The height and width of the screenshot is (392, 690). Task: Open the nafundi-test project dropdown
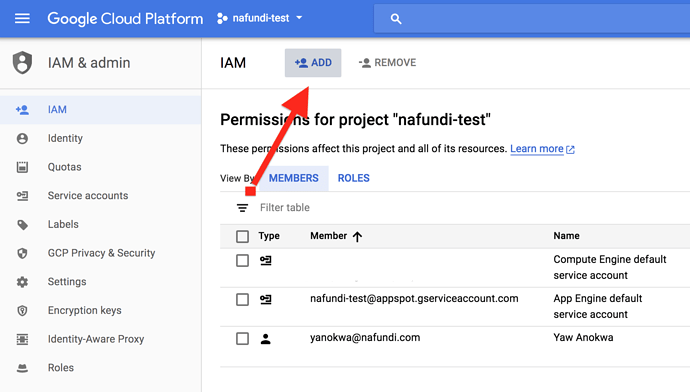[x=260, y=18]
